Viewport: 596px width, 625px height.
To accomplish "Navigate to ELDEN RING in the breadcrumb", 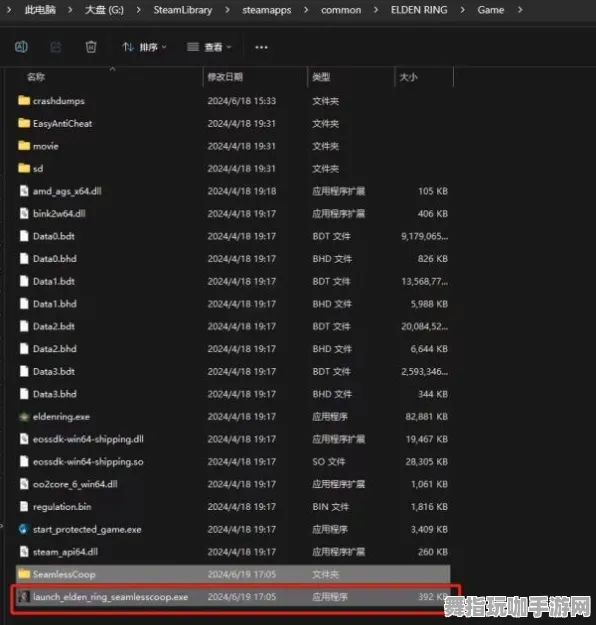I will click(x=419, y=10).
